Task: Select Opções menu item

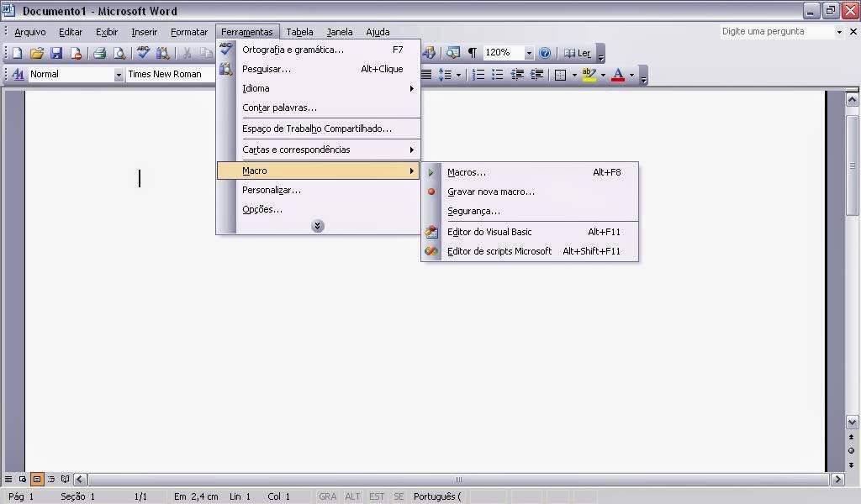Action: click(x=319, y=209)
